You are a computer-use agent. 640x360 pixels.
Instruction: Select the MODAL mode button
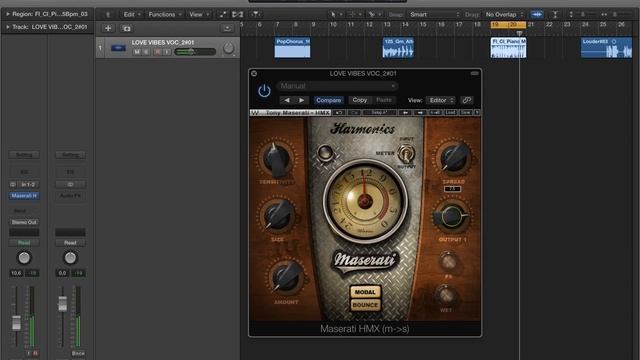(x=365, y=292)
